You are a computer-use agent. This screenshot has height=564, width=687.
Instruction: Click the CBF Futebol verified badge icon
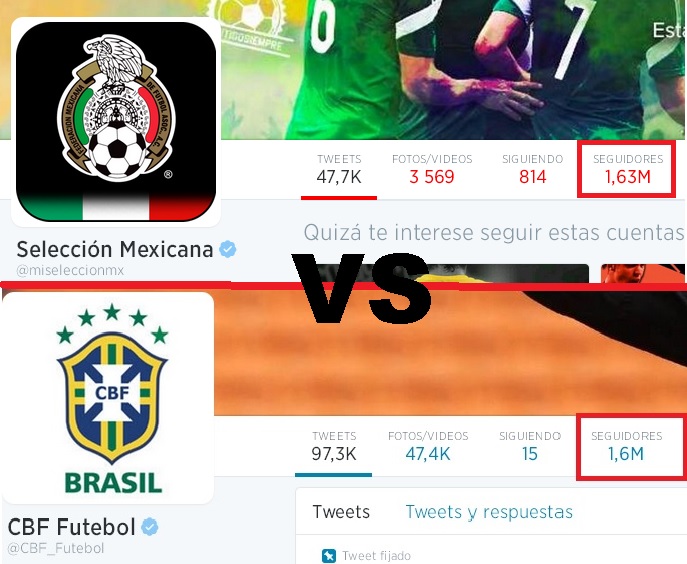tap(150, 526)
